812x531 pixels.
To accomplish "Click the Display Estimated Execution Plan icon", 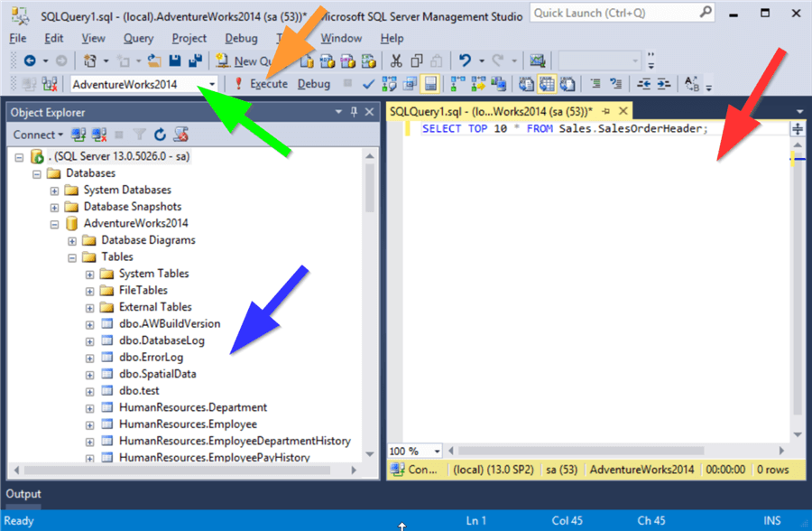I will 389,84.
